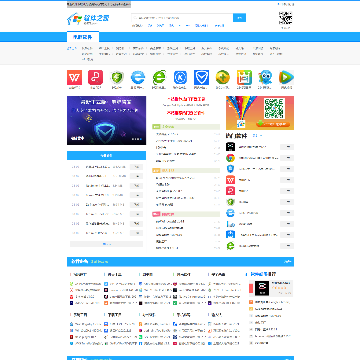Open the blue Internet Explorer icon in featured row

pos(138,77)
